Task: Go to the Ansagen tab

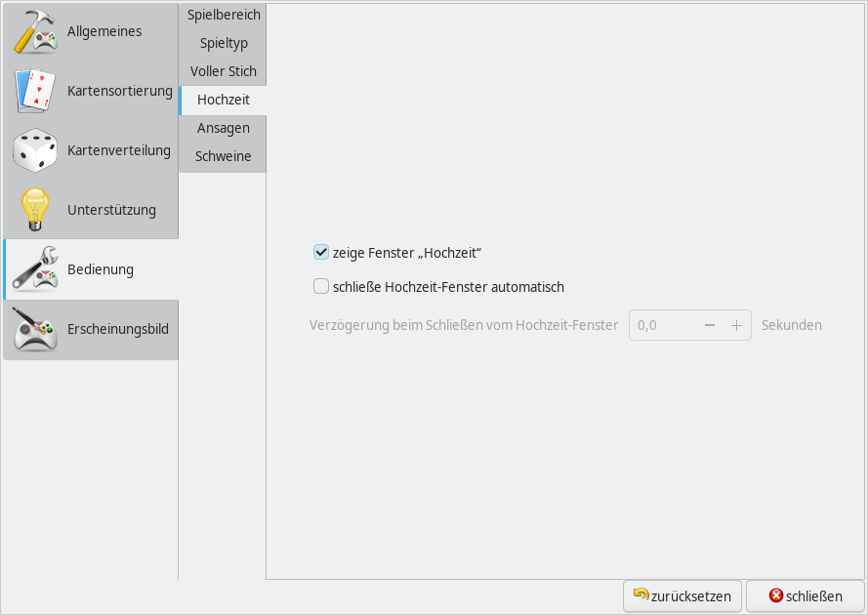Action: (224, 128)
